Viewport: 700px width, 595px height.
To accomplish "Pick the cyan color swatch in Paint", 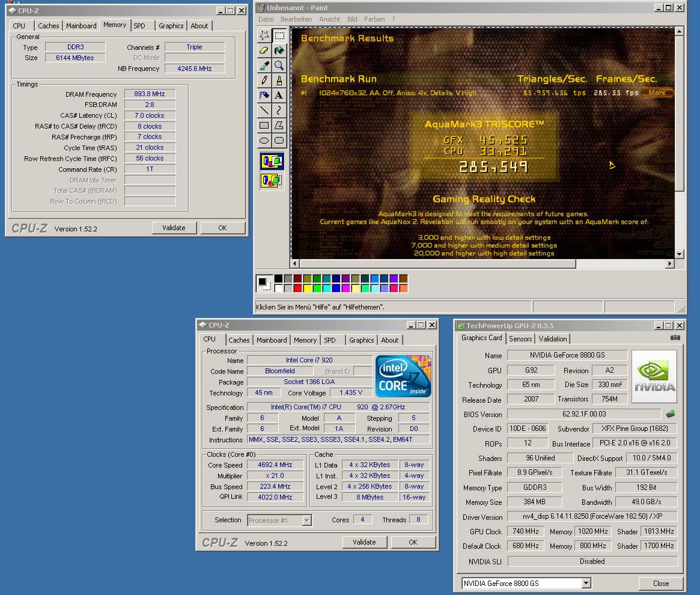I will pyautogui.click(x=326, y=288).
